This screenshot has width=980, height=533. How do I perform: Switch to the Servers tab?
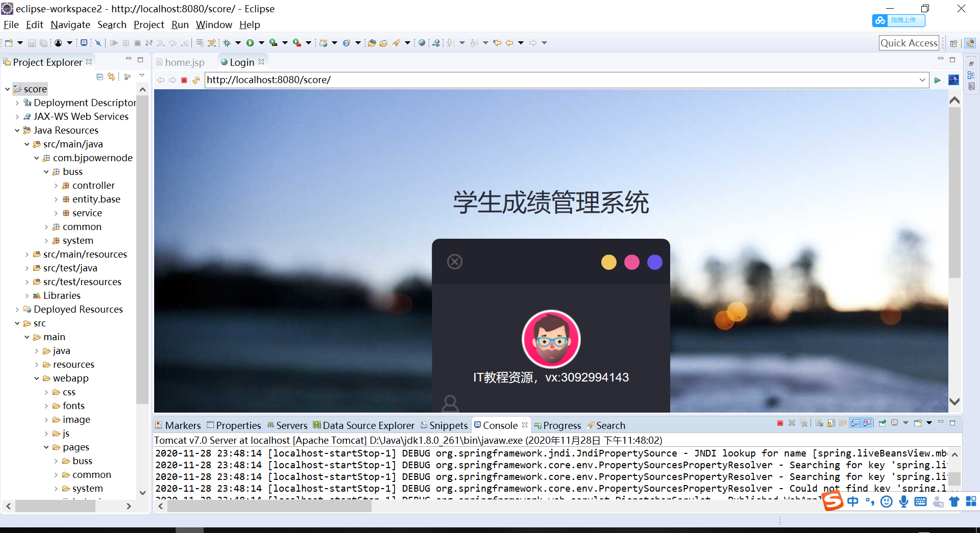coord(287,425)
